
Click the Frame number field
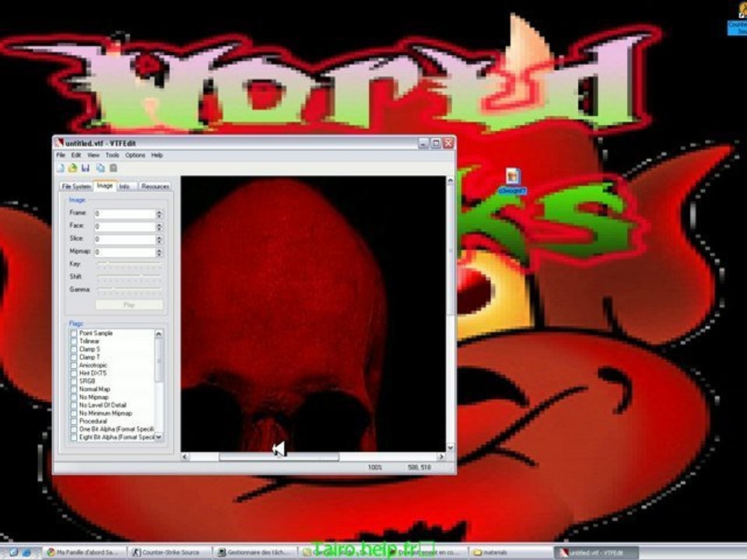pos(124,214)
